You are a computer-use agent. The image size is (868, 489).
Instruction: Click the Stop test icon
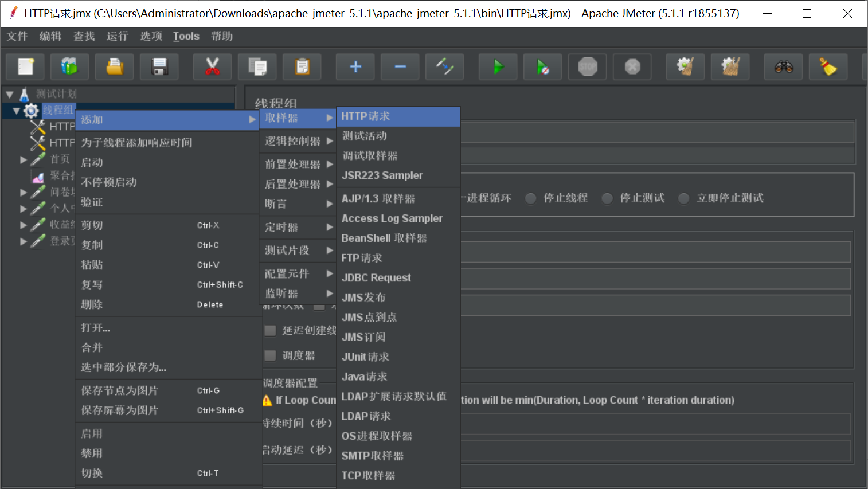click(x=588, y=67)
